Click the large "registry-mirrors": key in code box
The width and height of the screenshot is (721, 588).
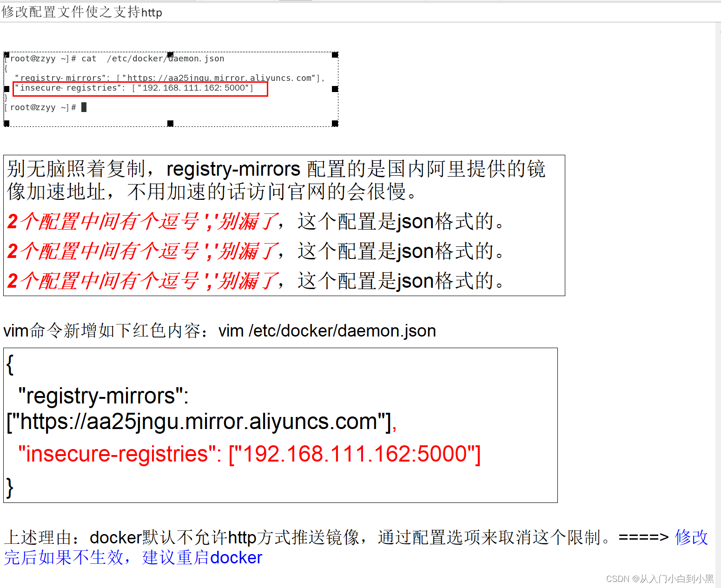103,396
